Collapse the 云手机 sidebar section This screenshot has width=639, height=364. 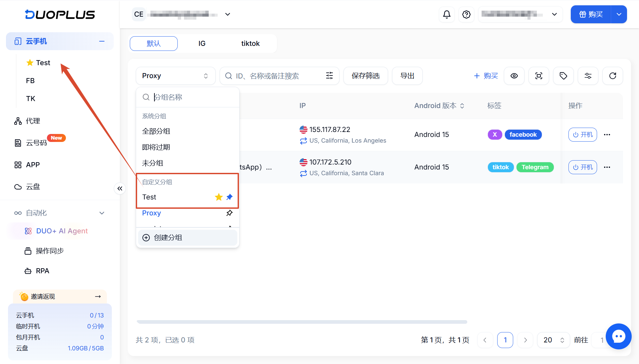pyautogui.click(x=102, y=41)
